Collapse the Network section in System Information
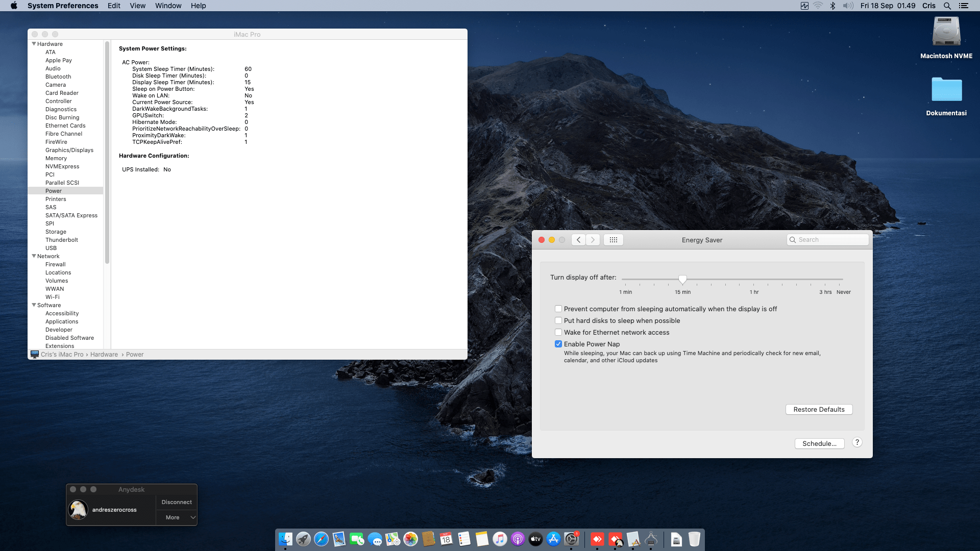This screenshot has height=551, width=980. pos(34,256)
